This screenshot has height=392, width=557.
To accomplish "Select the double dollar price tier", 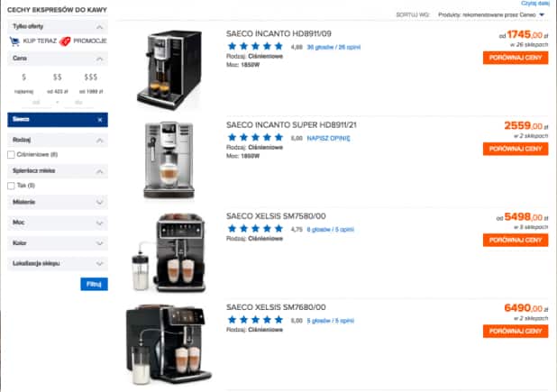I will click(x=57, y=77).
